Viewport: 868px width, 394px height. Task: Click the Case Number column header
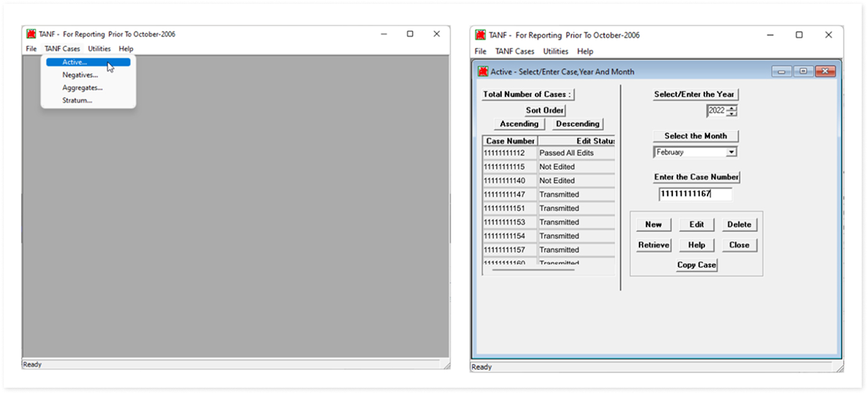pos(510,141)
